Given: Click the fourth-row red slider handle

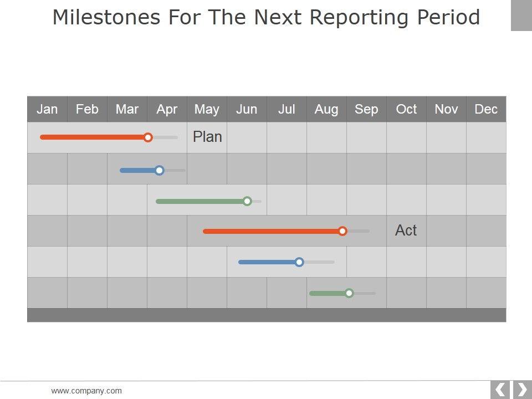Looking at the screenshot, I should 342,231.
